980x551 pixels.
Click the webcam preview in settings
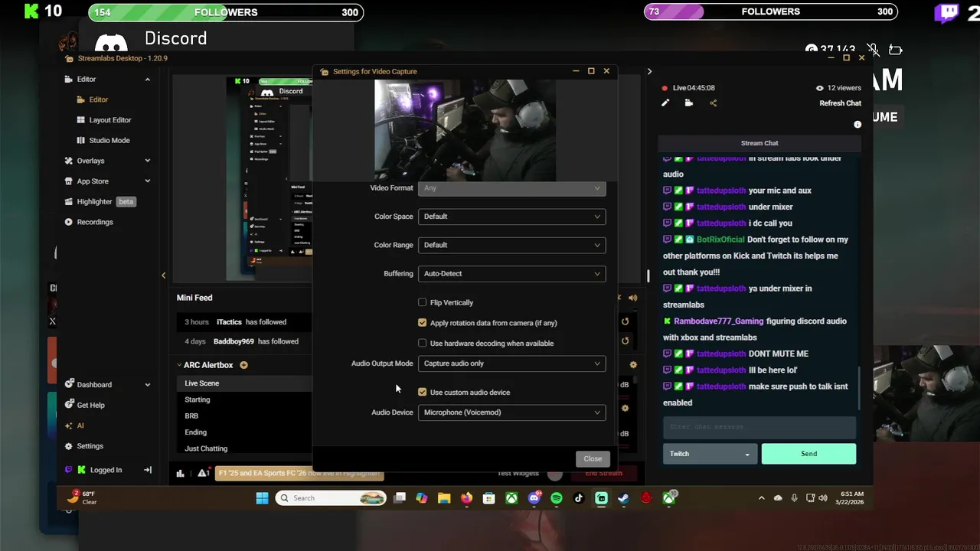tap(465, 130)
